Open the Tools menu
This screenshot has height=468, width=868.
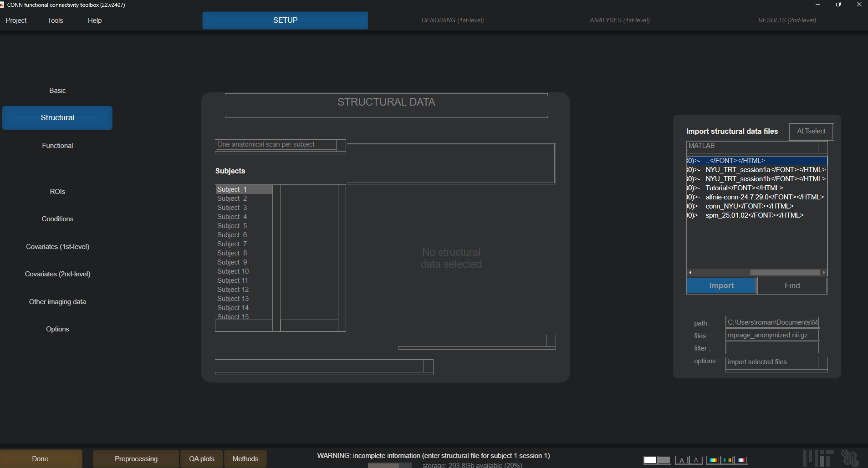tap(55, 20)
